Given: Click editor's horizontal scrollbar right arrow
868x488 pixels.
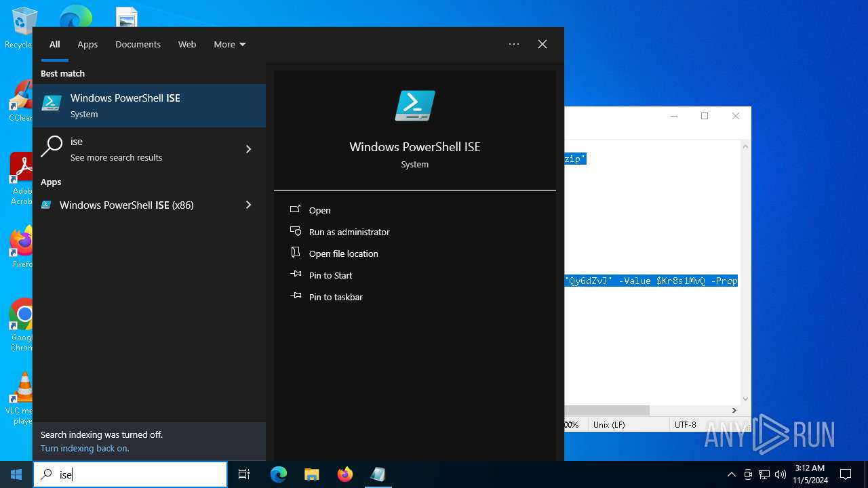Looking at the screenshot, I should [734, 410].
